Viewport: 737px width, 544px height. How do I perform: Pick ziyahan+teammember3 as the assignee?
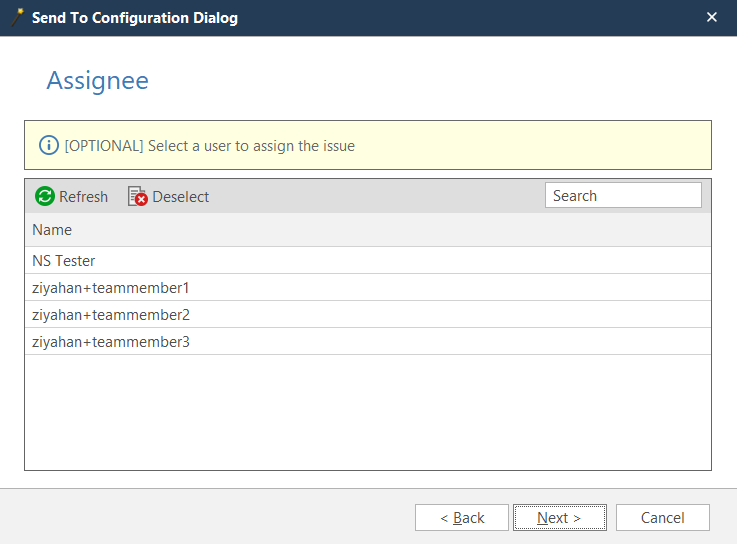point(110,342)
